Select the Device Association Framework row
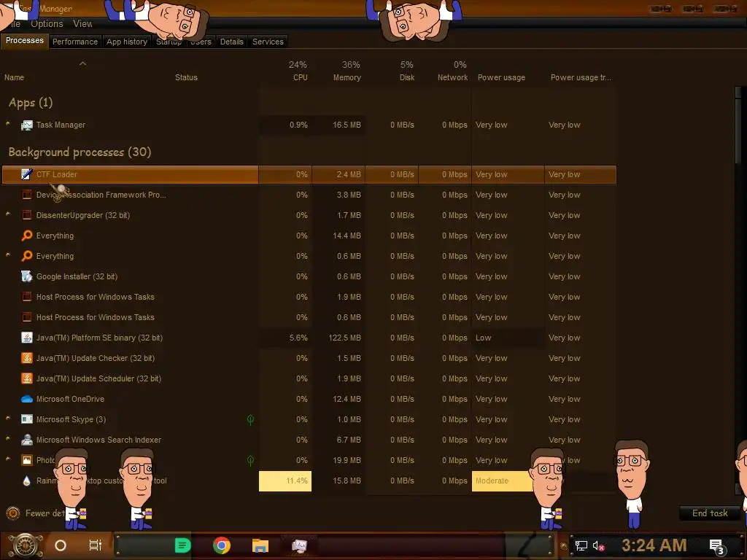 coord(309,195)
